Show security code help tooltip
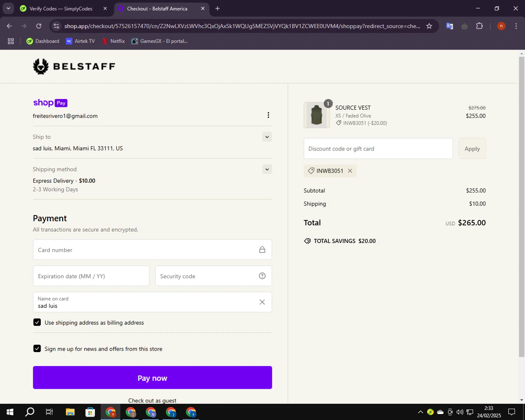The height and width of the screenshot is (420, 525). click(262, 276)
